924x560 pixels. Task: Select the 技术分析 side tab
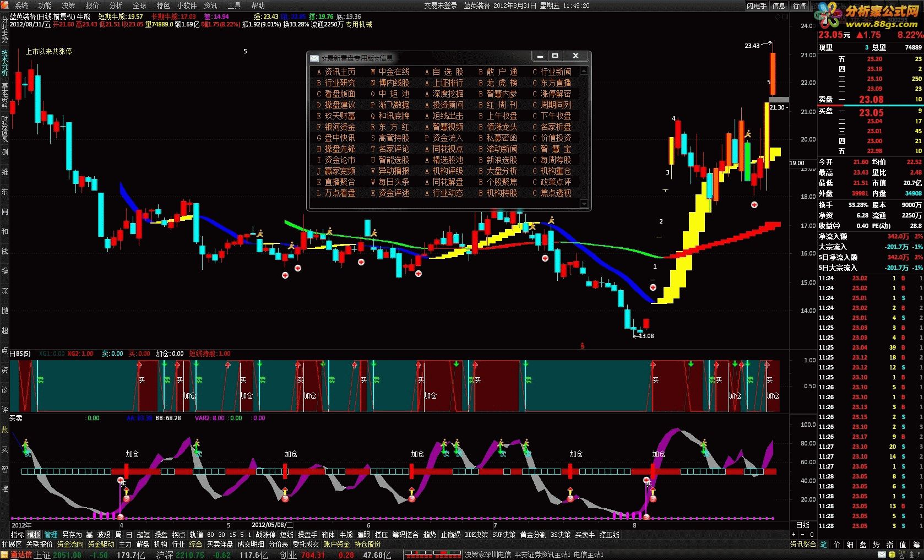(x=4, y=62)
